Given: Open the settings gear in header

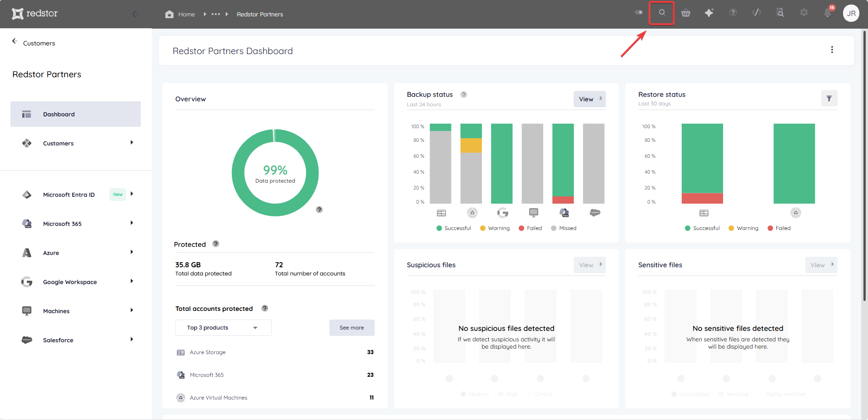Looking at the screenshot, I should click(804, 13).
